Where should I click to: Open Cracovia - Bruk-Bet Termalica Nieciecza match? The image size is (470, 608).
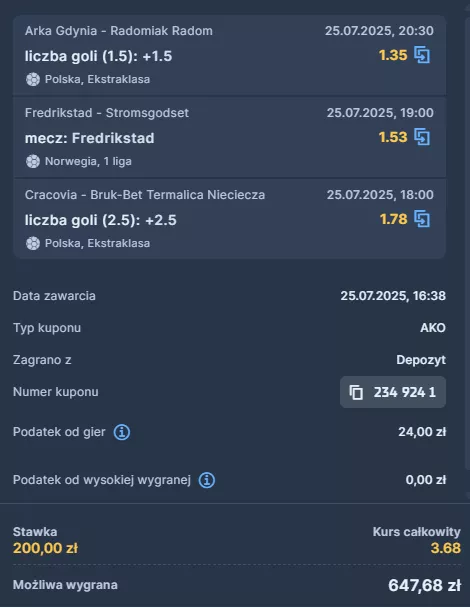click(x=145, y=195)
